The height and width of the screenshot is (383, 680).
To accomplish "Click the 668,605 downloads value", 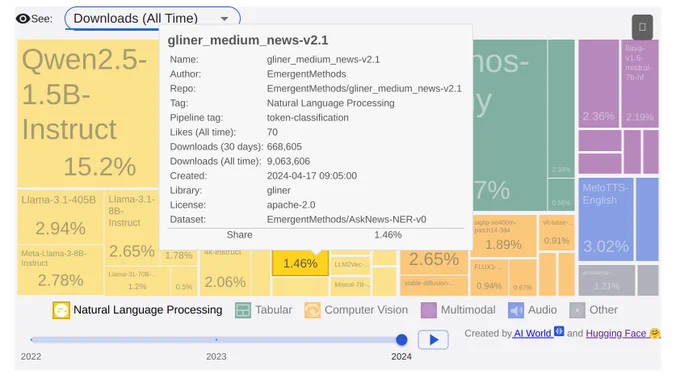I will click(284, 147).
